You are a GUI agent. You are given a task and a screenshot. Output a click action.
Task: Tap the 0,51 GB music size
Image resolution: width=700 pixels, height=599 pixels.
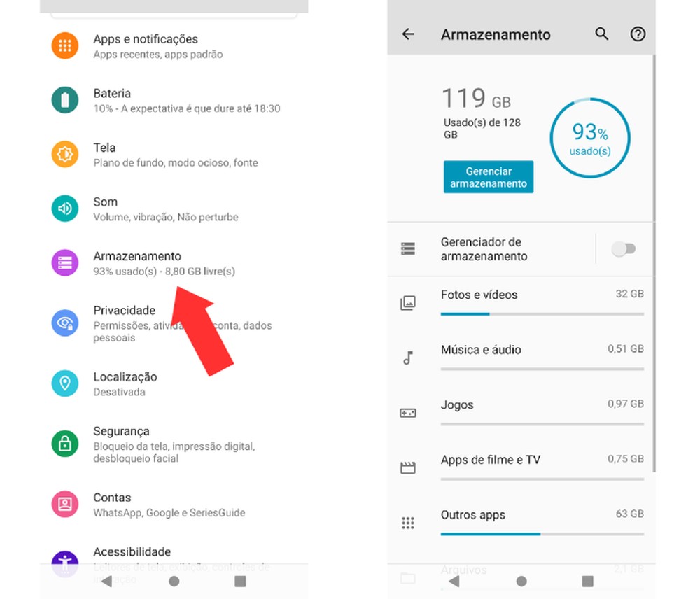point(626,348)
